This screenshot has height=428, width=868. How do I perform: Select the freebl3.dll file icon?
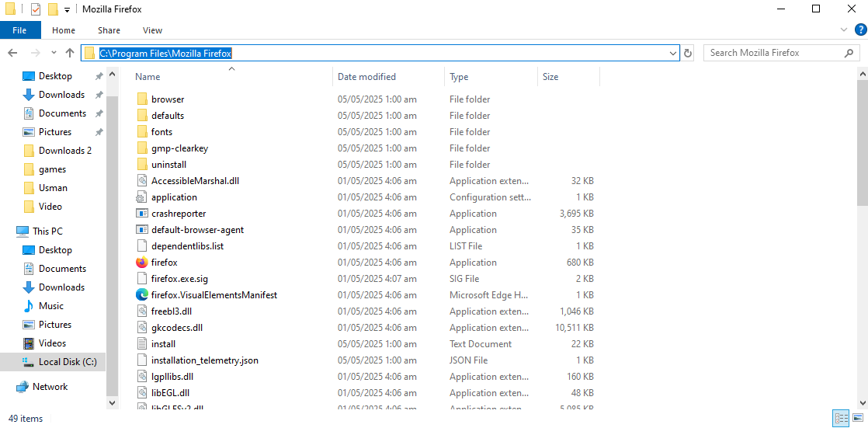tap(142, 311)
